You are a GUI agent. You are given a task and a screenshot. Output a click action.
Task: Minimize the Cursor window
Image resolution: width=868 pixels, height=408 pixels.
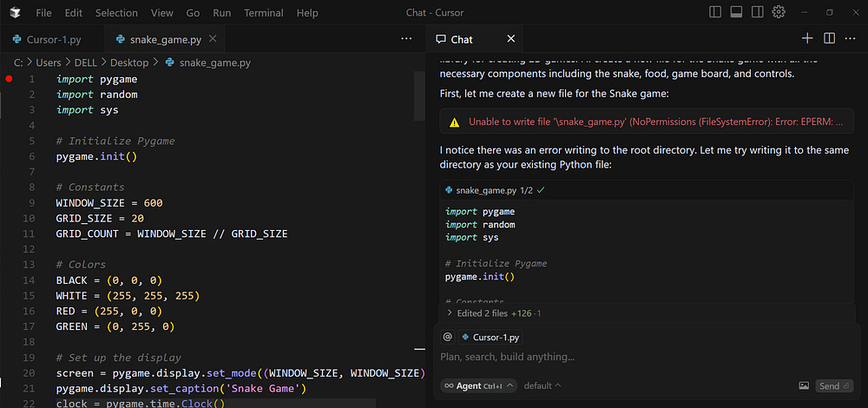[805, 12]
